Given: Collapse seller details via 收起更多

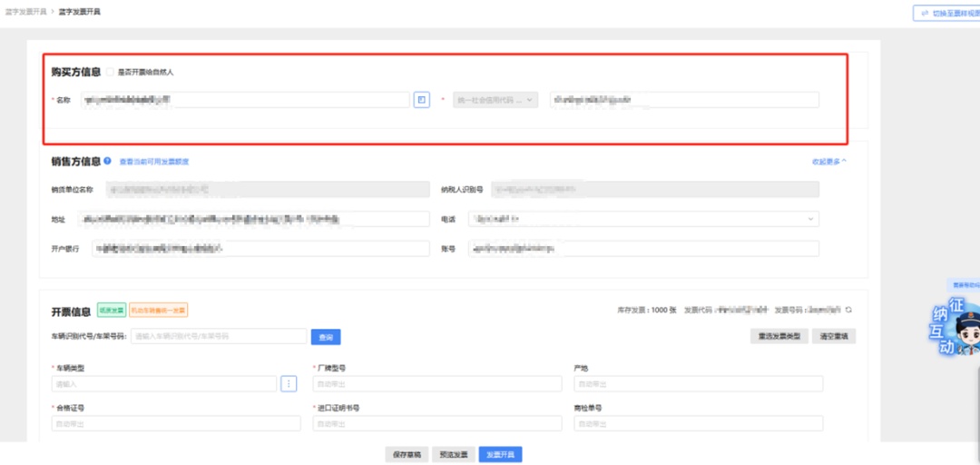Looking at the screenshot, I should coord(828,162).
